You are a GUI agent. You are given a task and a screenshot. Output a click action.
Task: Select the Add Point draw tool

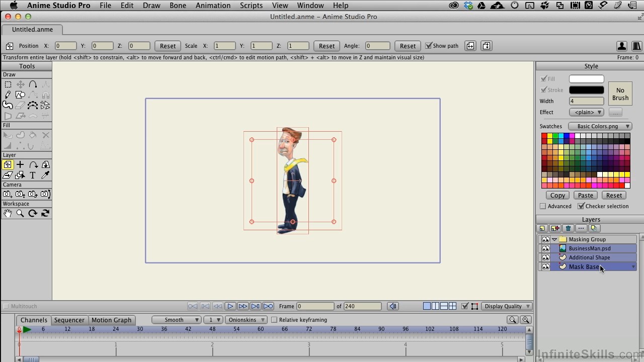tap(8, 95)
